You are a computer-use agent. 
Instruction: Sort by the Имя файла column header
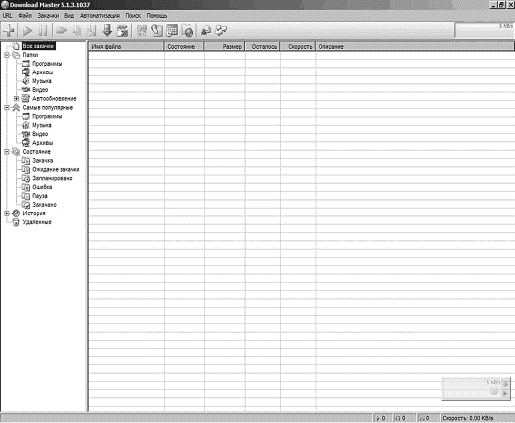point(126,46)
